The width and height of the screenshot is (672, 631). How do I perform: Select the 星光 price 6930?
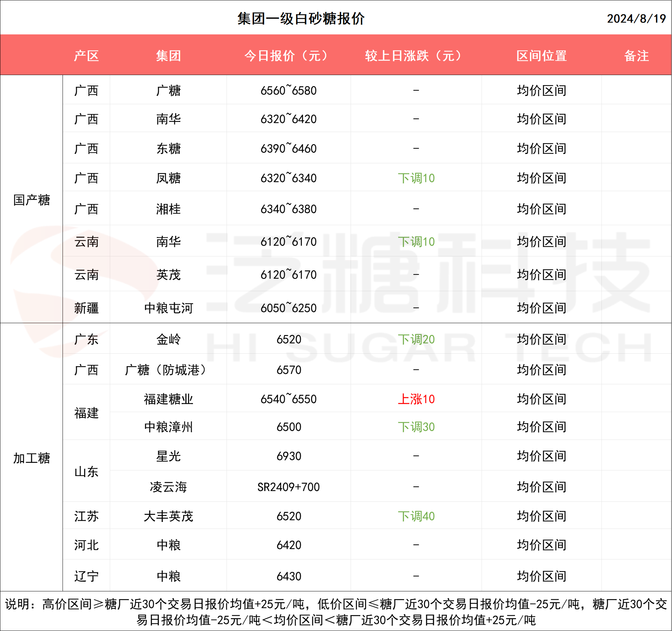click(x=288, y=456)
